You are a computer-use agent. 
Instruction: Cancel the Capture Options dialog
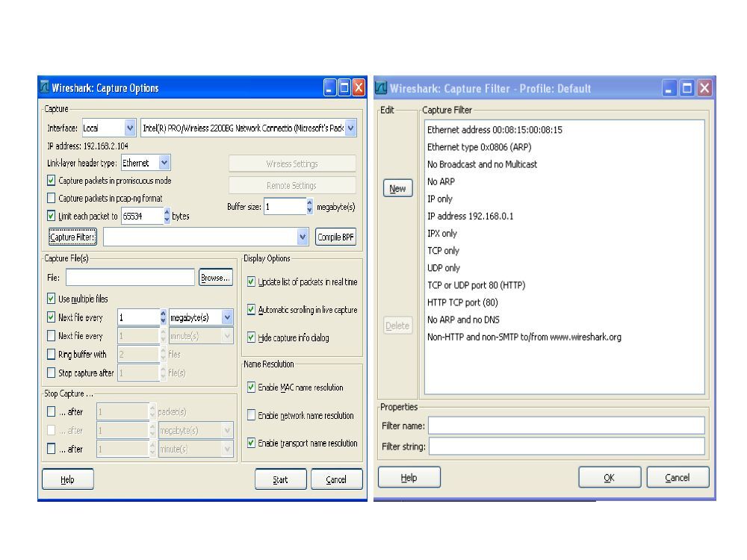(336, 479)
